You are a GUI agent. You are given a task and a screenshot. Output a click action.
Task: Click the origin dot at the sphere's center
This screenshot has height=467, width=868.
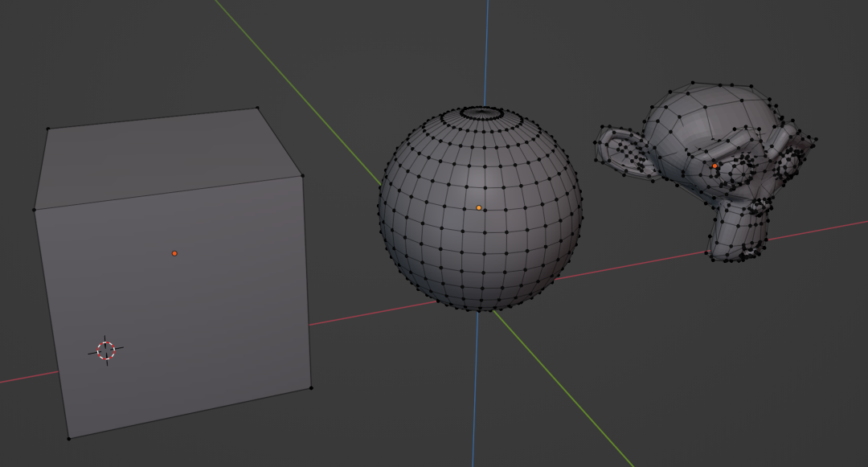click(x=479, y=208)
